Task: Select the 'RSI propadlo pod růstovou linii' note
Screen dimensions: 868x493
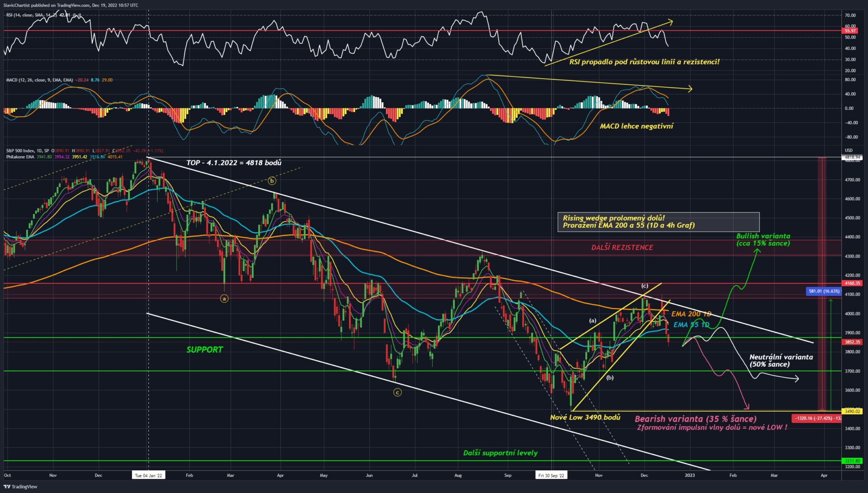Action: coord(644,62)
